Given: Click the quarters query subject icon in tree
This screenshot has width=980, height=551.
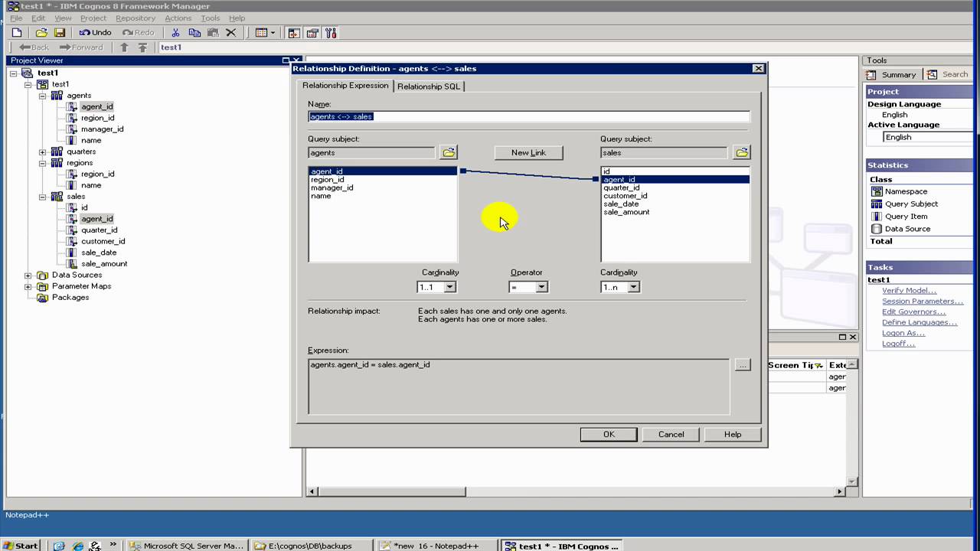Looking at the screenshot, I should click(x=57, y=152).
